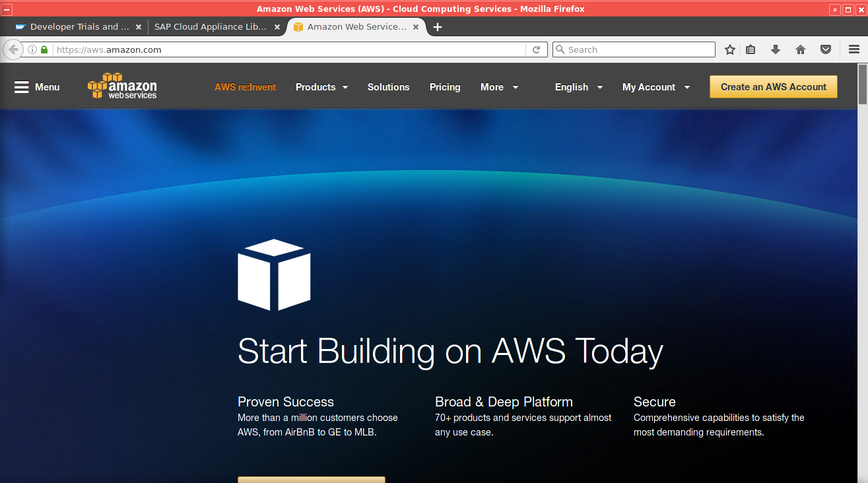Open a new tab with plus icon
This screenshot has height=483, width=868.
point(437,27)
